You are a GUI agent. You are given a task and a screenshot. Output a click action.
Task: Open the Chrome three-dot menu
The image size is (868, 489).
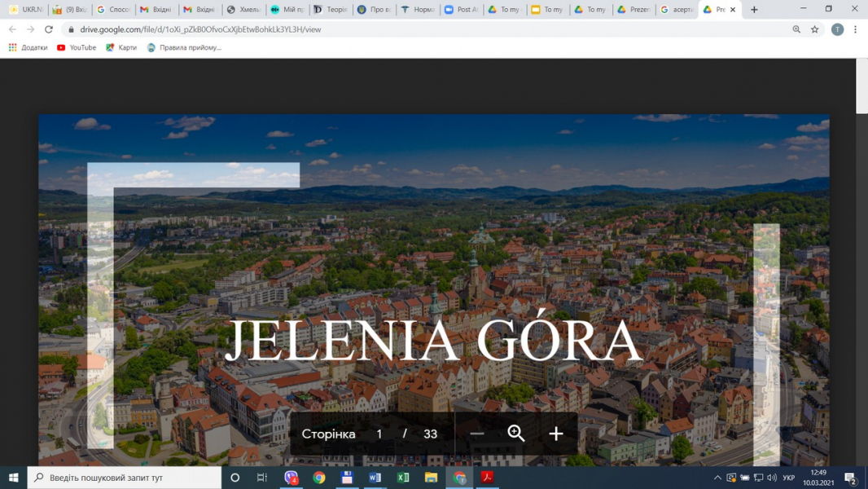(855, 29)
